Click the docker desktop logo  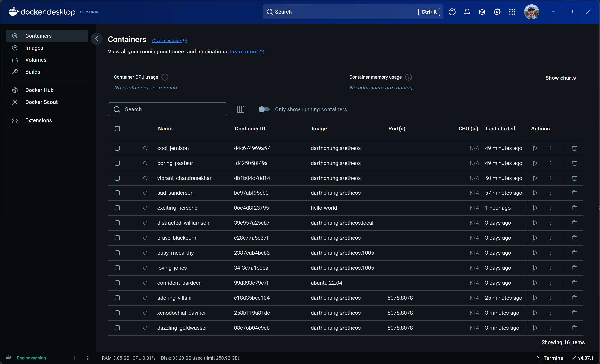(x=42, y=12)
